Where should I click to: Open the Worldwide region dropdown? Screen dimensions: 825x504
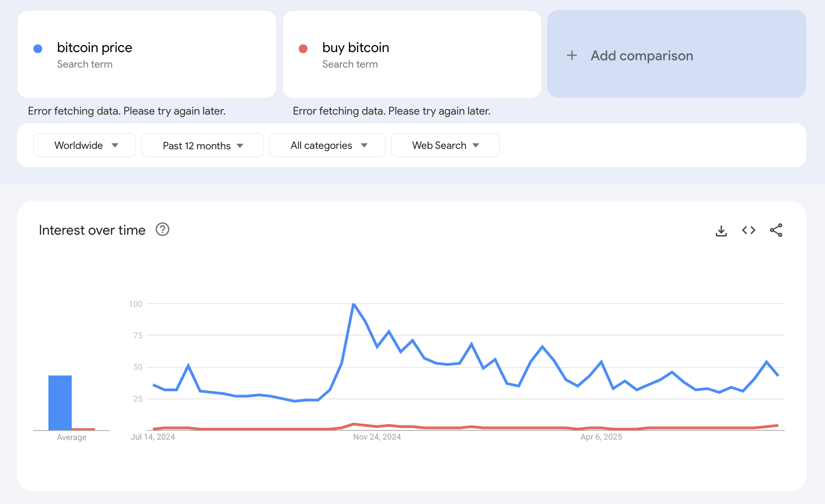point(85,145)
